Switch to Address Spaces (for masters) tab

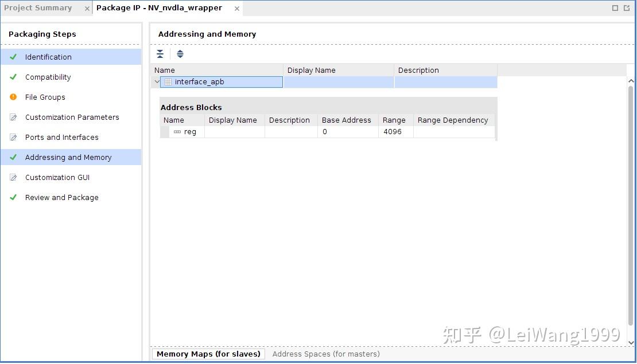click(x=325, y=354)
